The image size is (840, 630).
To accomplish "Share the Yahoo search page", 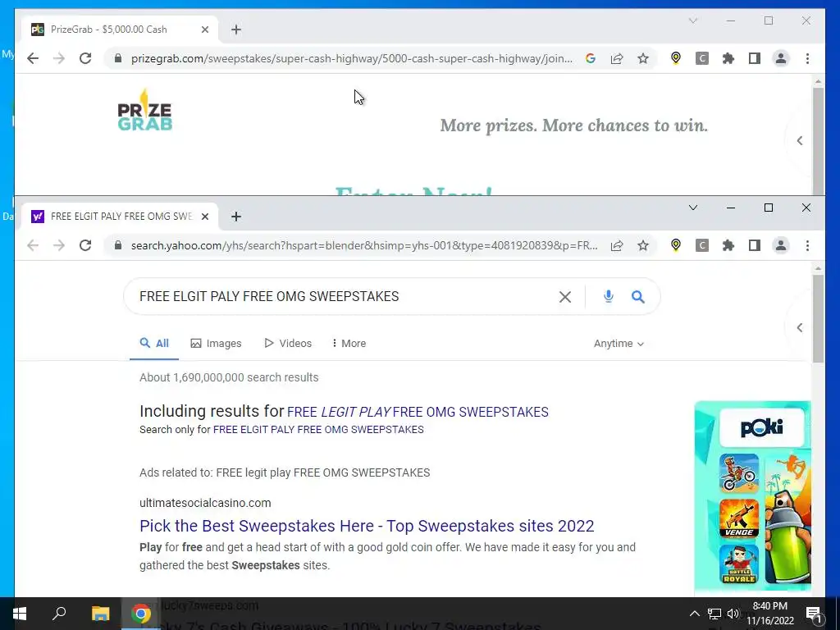I will coord(617,245).
